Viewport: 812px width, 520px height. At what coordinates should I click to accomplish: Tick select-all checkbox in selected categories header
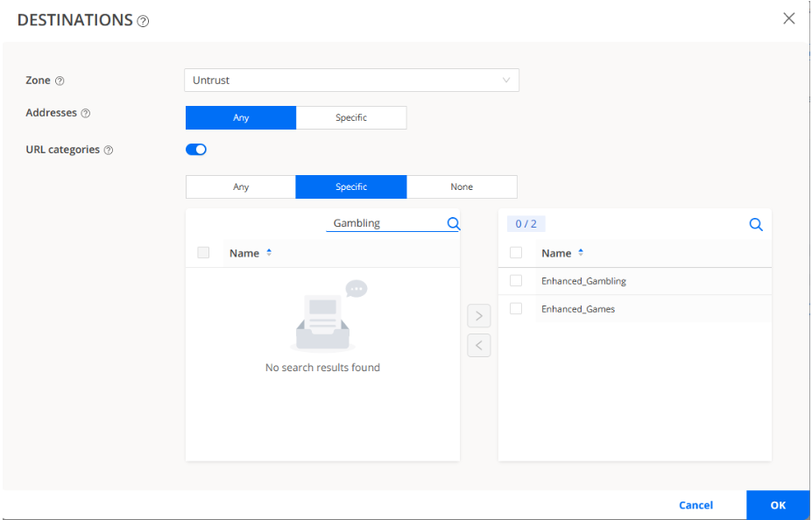516,253
